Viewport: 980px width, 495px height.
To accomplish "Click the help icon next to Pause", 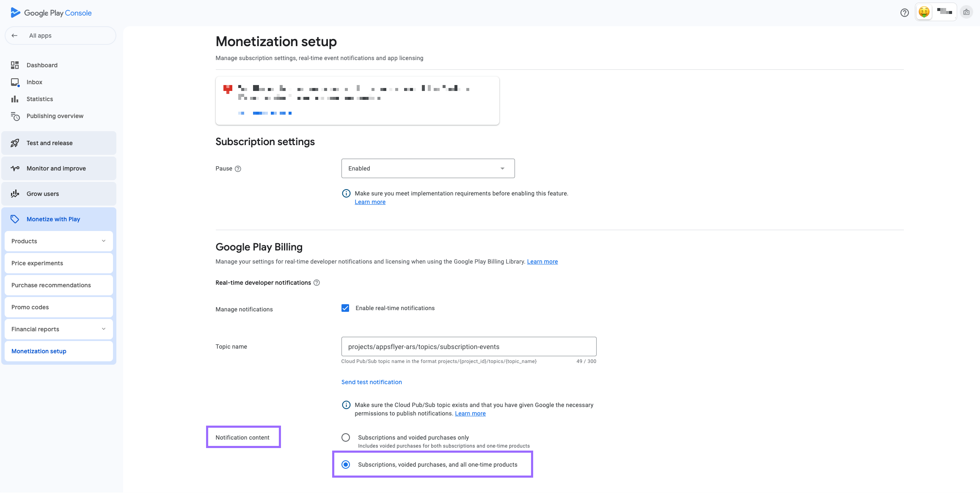I will tap(238, 169).
